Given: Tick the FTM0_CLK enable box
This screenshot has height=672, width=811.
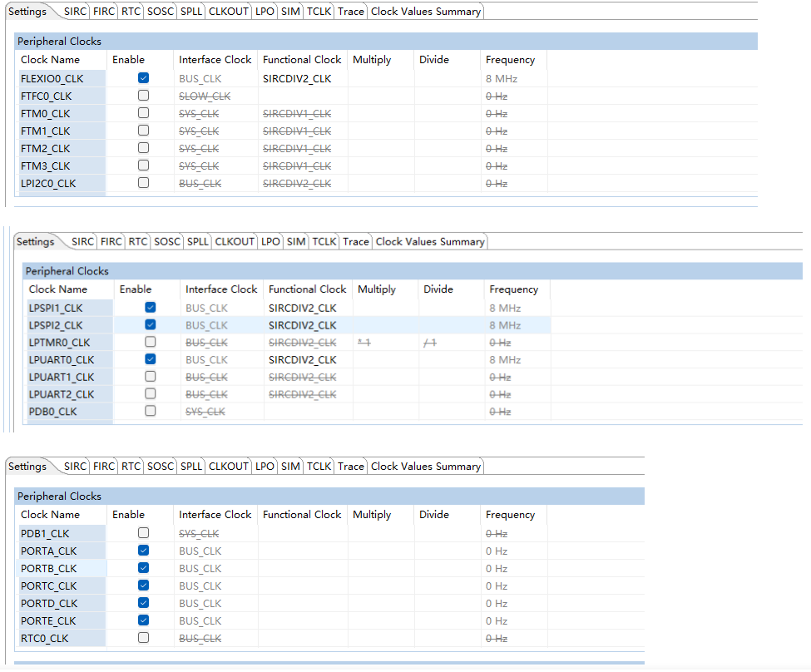Looking at the screenshot, I should coord(143,113).
